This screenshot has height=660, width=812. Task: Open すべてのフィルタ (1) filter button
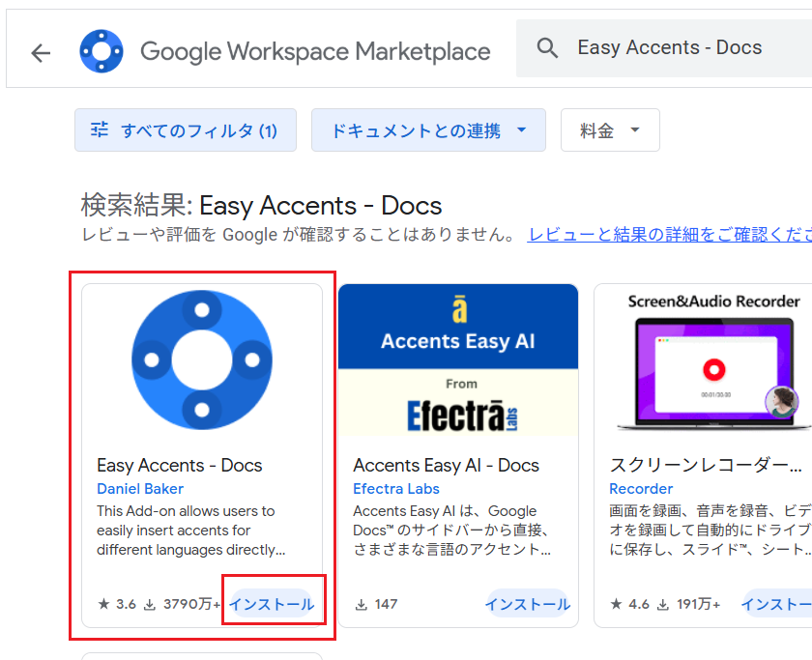coord(186,129)
